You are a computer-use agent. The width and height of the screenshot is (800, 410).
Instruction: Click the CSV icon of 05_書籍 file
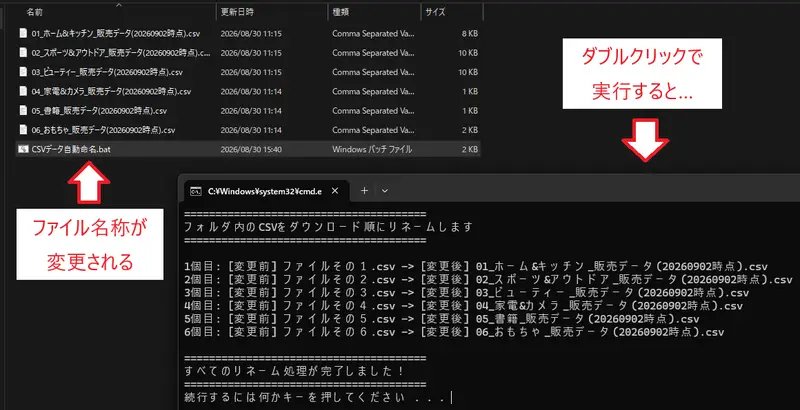[x=23, y=110]
